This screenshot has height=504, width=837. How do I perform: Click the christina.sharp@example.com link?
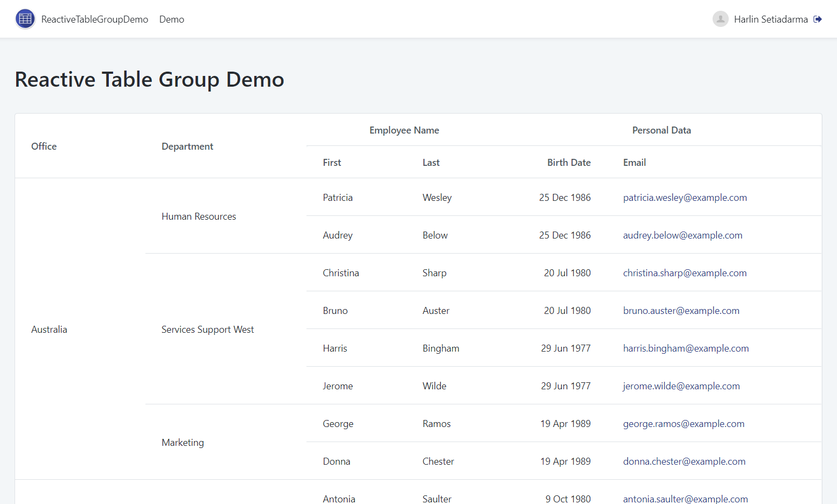pos(685,272)
